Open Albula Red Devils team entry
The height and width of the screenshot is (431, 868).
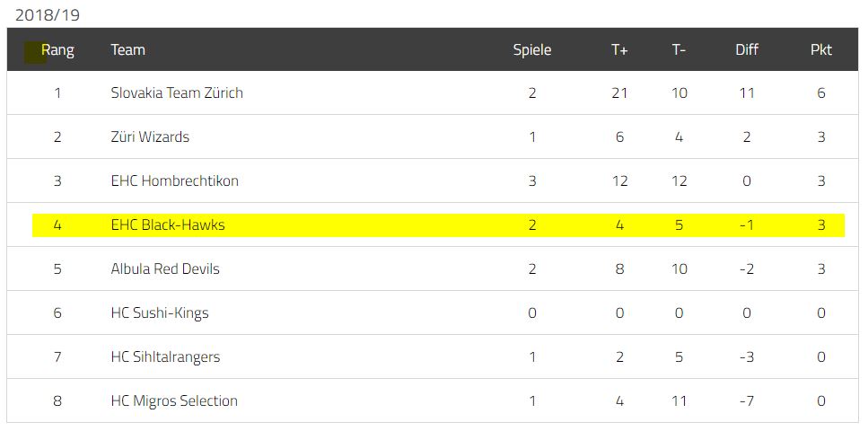click(165, 268)
